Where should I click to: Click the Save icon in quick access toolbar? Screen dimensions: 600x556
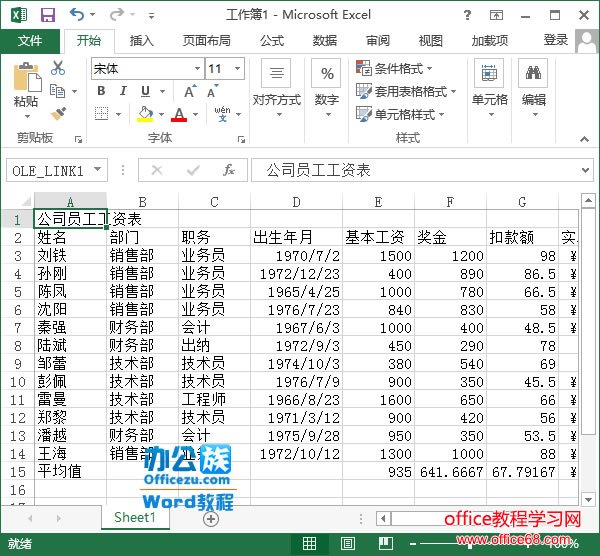(x=47, y=15)
